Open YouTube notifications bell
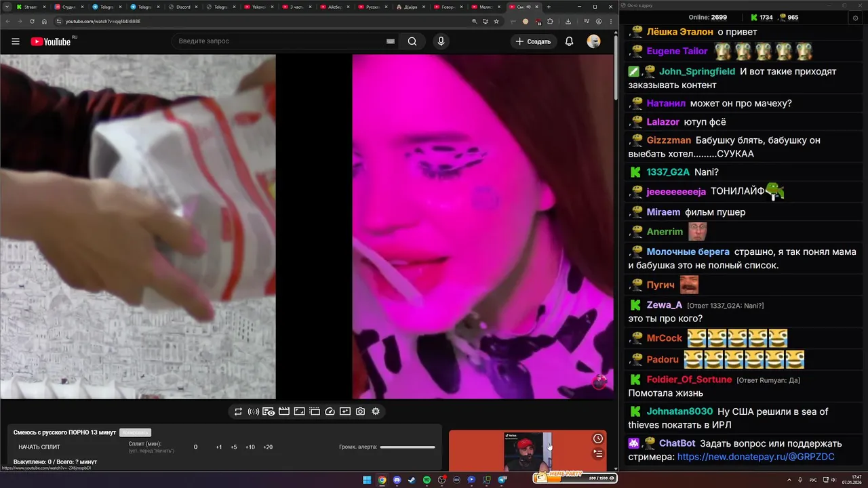This screenshot has height=488, width=868. pos(570,41)
